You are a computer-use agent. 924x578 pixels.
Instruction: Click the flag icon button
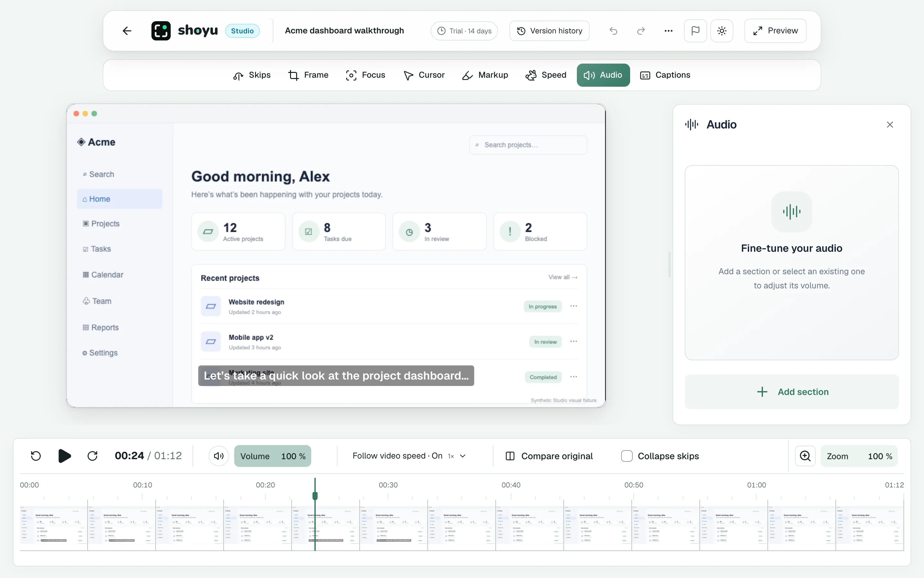695,31
